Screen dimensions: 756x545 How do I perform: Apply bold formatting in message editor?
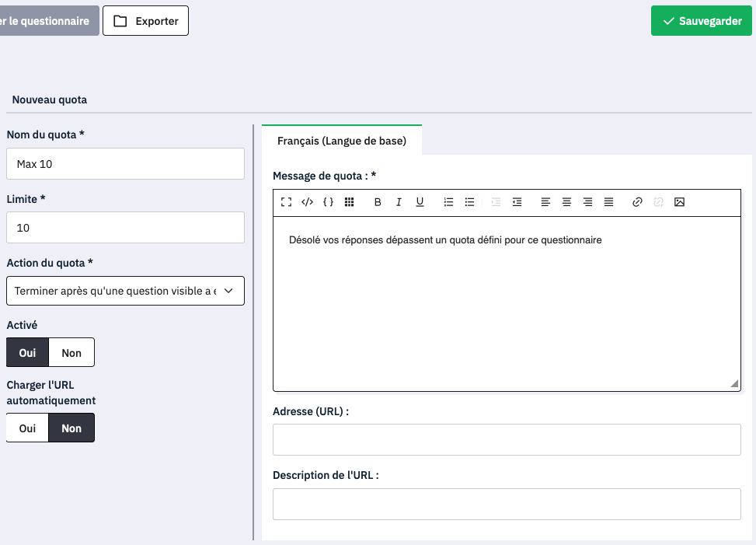[378, 202]
